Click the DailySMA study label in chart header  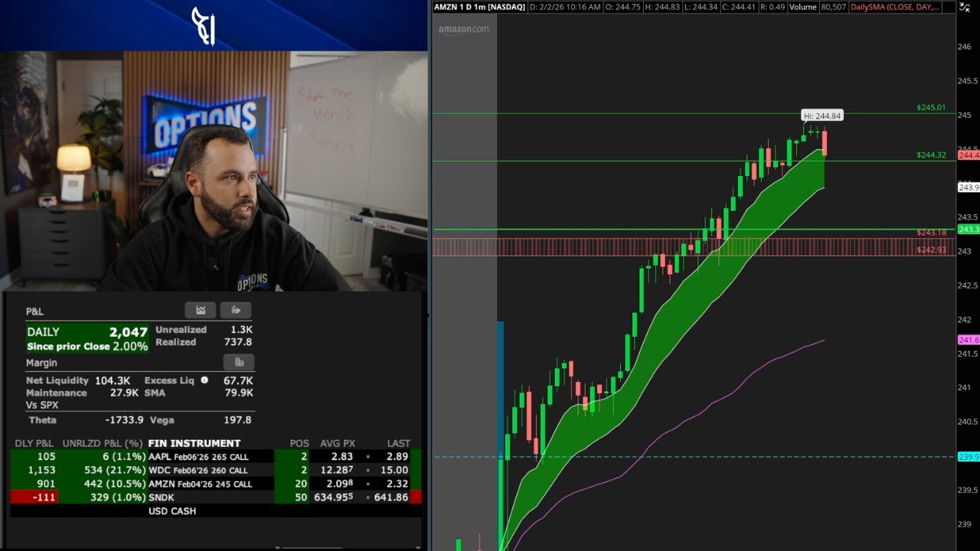point(896,7)
